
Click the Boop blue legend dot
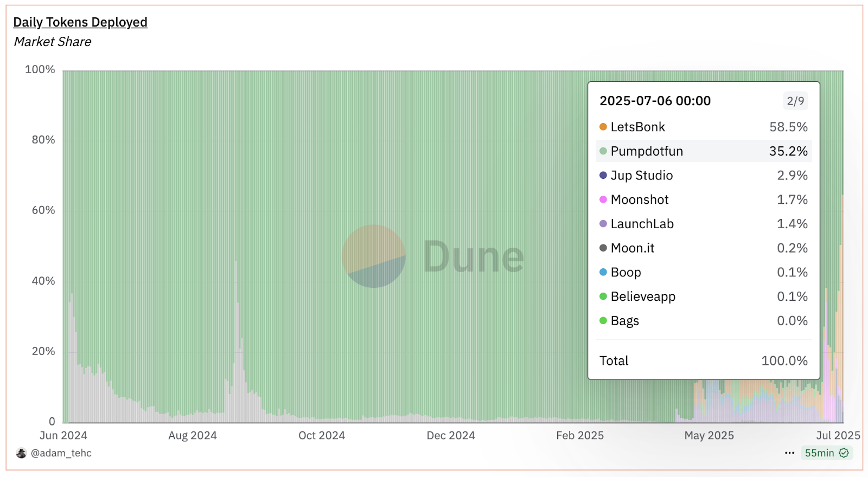tap(603, 272)
